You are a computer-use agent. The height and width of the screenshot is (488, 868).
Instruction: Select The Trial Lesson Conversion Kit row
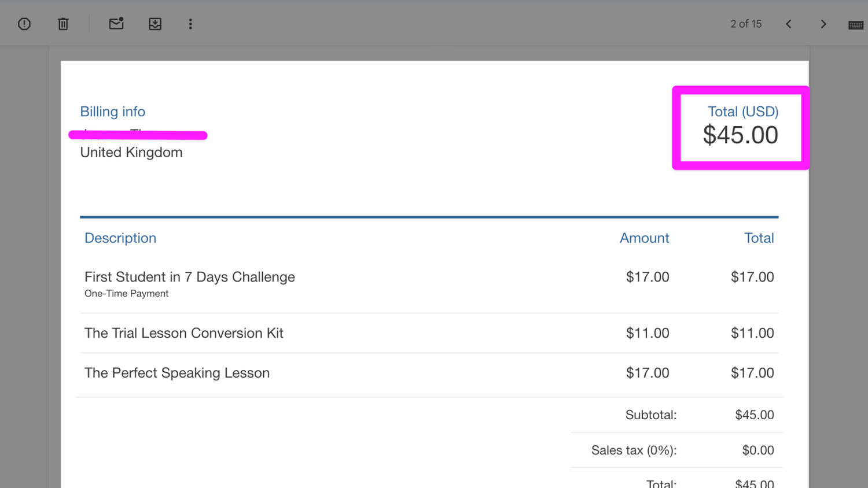(184, 333)
